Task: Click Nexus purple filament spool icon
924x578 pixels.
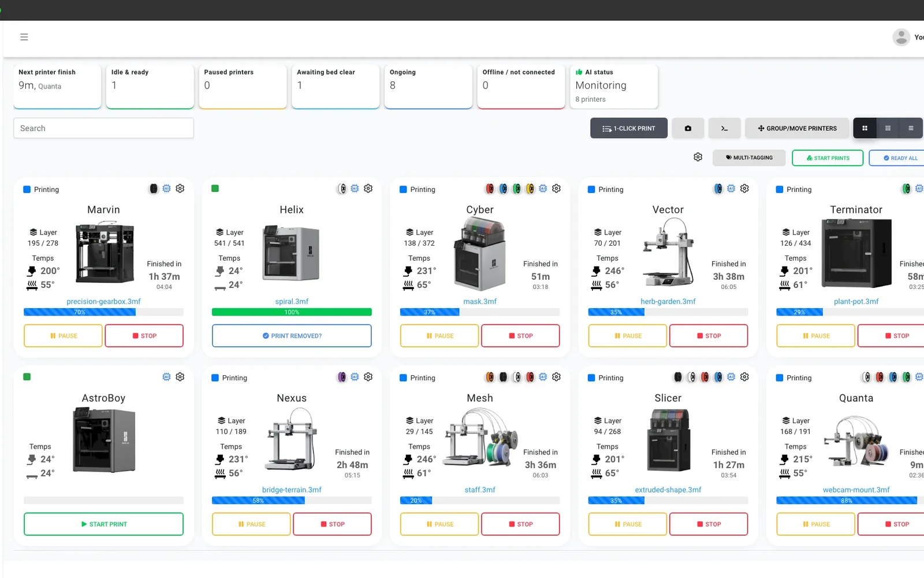Action: pos(342,377)
